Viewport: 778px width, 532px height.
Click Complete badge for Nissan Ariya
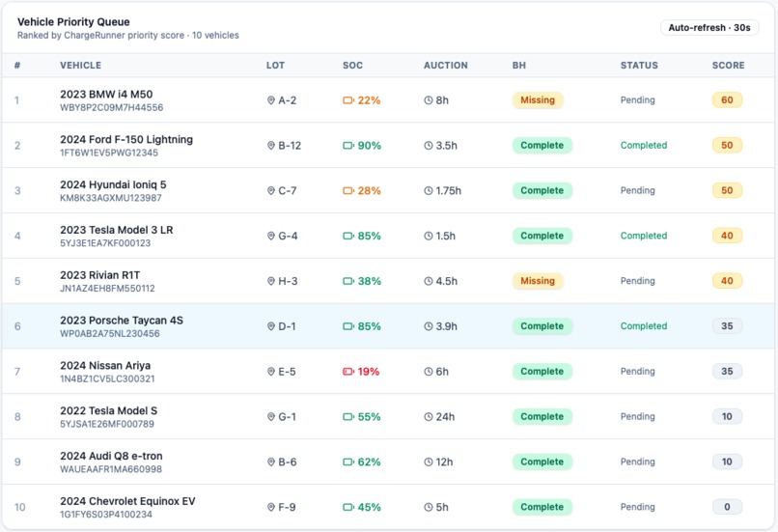[542, 371]
